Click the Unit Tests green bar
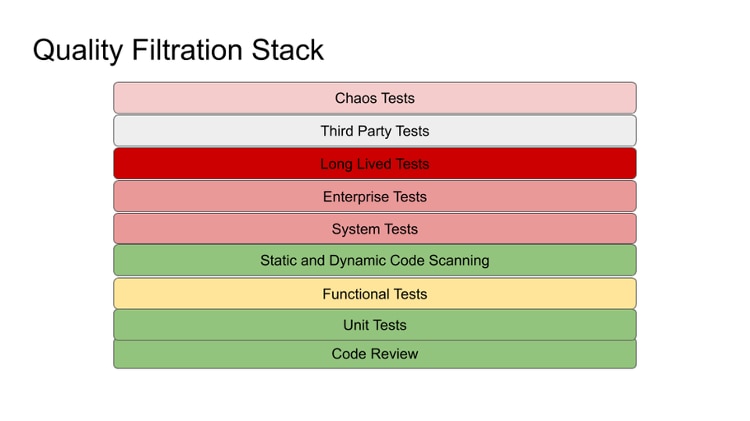The width and height of the screenshot is (750, 421). tap(375, 325)
